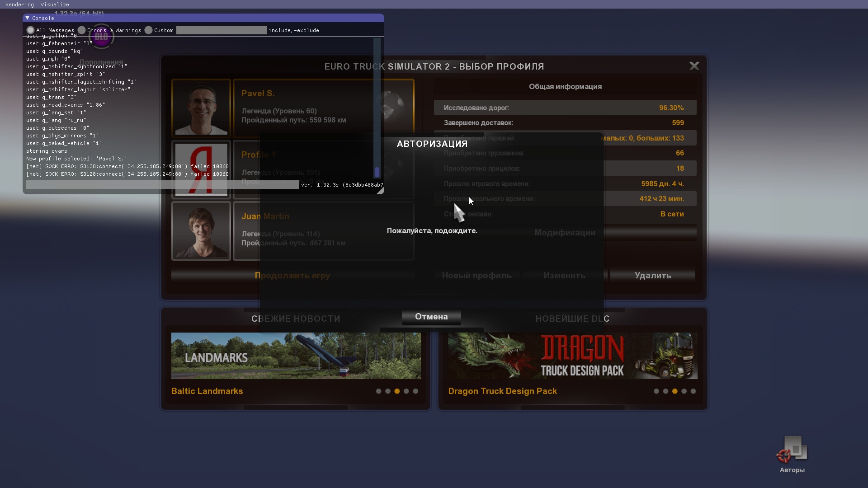The width and height of the screenshot is (868, 488).
Task: Select the second news carousel dot
Action: coord(388,391)
